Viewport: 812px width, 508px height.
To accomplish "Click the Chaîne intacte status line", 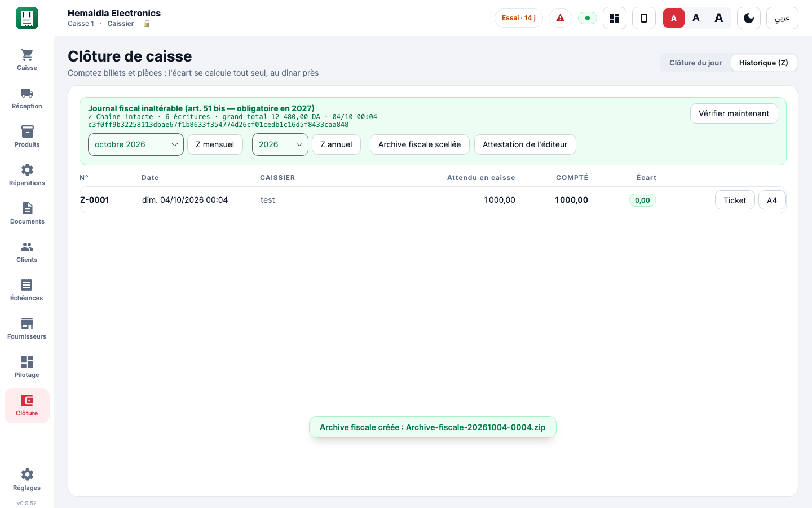I will pos(232,117).
